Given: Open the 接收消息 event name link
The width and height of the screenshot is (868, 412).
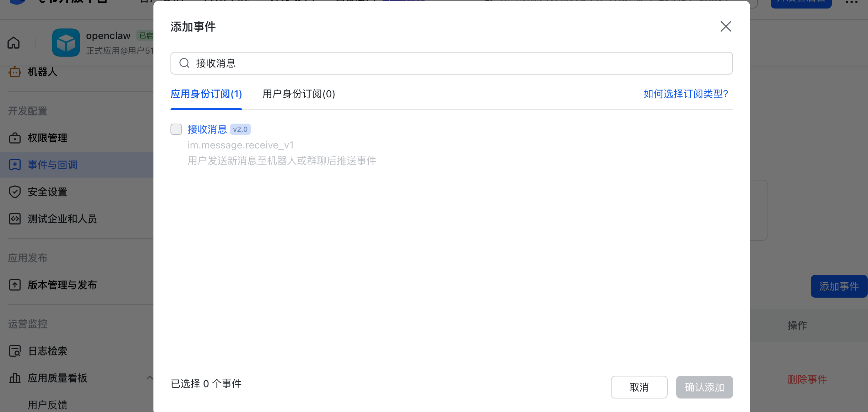Looking at the screenshot, I should click(x=207, y=129).
